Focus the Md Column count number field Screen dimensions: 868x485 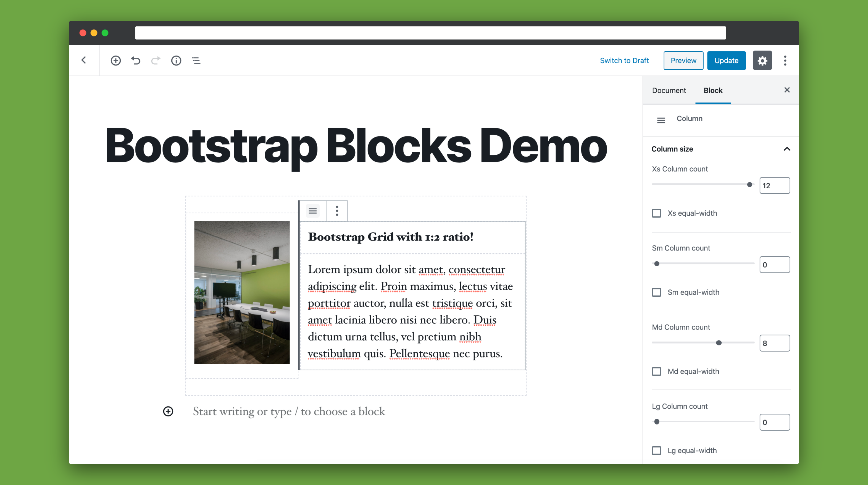coord(775,343)
